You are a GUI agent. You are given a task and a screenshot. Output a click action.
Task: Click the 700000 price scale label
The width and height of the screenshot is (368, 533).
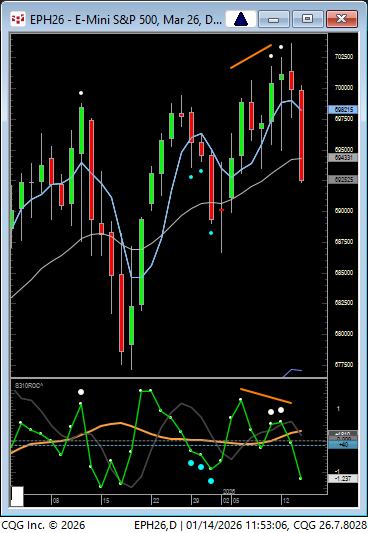pyautogui.click(x=344, y=88)
